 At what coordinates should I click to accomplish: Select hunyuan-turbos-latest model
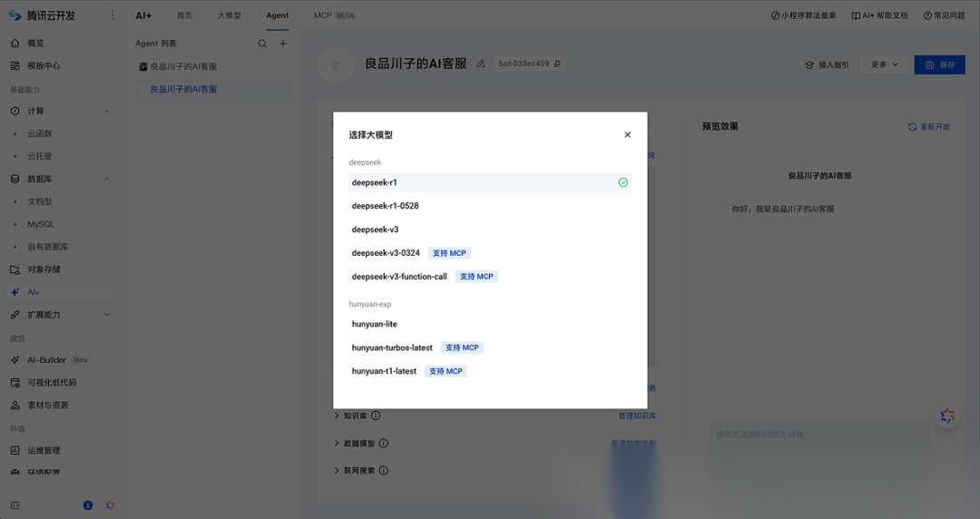pos(490,348)
